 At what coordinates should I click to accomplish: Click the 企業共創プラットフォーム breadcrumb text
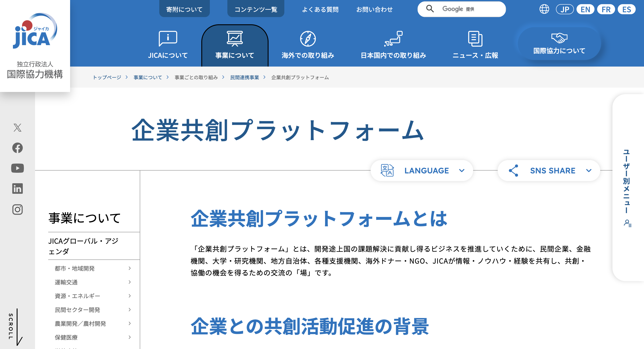pos(300,78)
